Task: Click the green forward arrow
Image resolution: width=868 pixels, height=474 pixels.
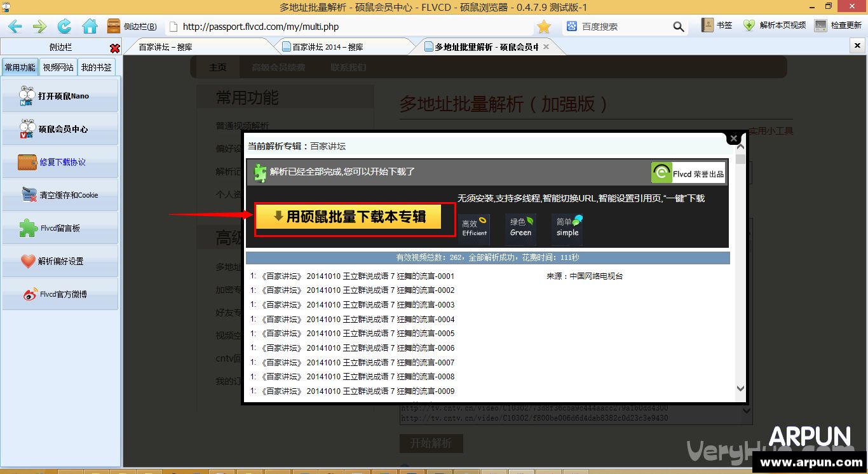Action: pyautogui.click(x=39, y=26)
